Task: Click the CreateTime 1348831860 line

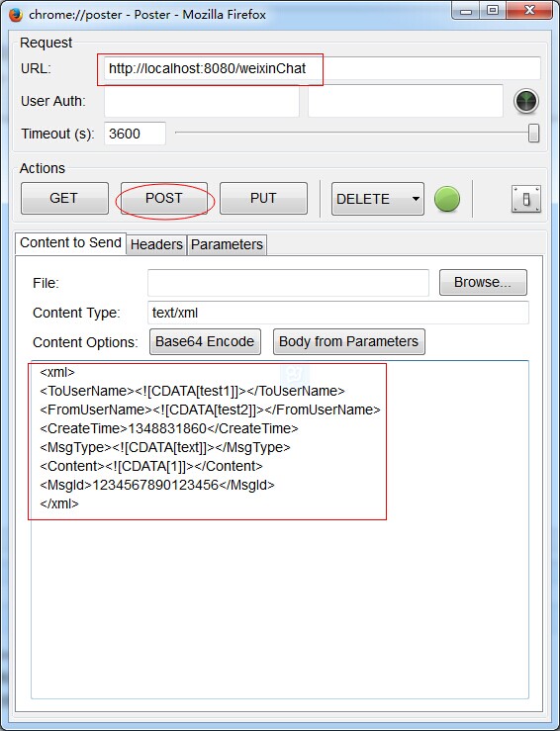Action: pos(169,428)
